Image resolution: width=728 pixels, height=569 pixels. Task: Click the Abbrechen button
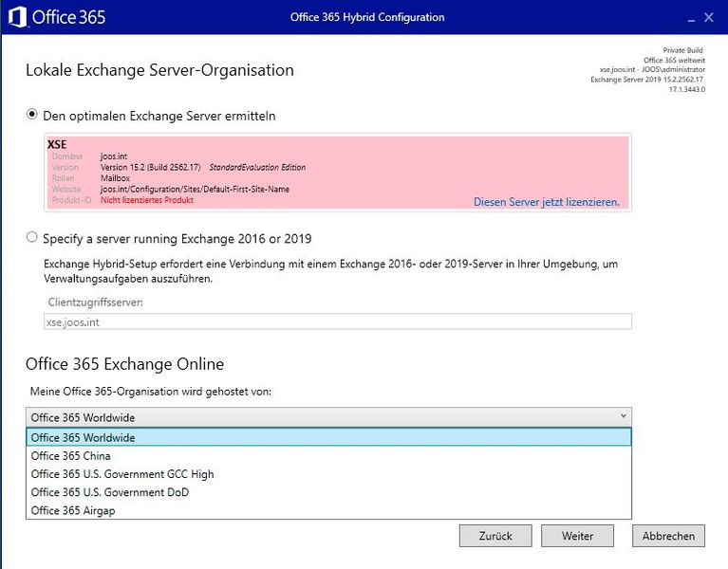pyautogui.click(x=668, y=536)
